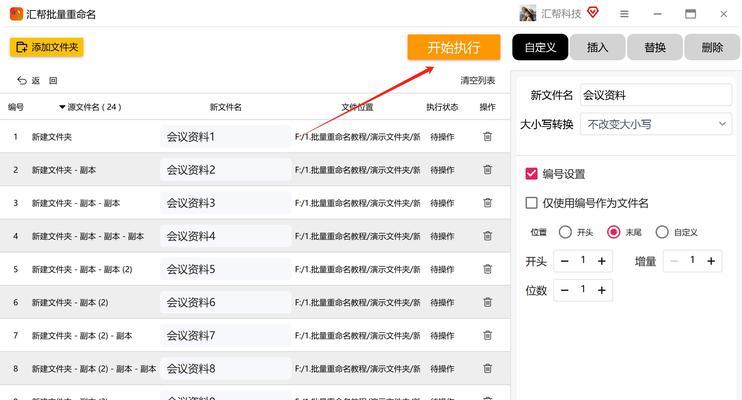
Task: Click new name field 会议资料5
Action: pyautogui.click(x=226, y=269)
